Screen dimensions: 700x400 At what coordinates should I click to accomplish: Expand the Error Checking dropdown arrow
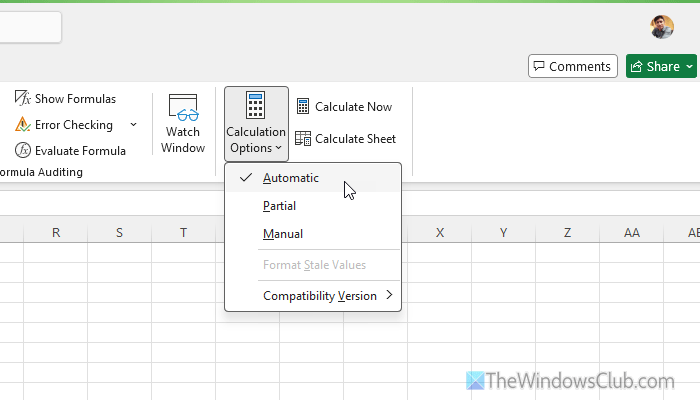tap(134, 125)
